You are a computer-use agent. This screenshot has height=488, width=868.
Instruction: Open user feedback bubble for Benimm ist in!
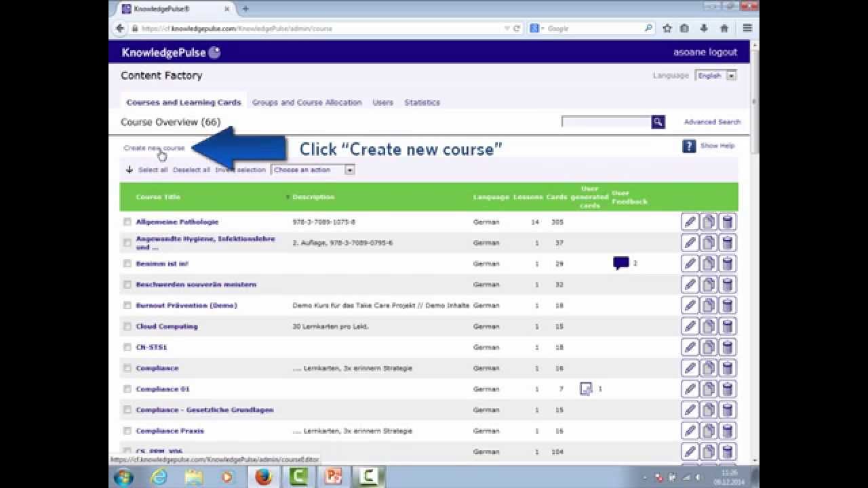tap(621, 263)
